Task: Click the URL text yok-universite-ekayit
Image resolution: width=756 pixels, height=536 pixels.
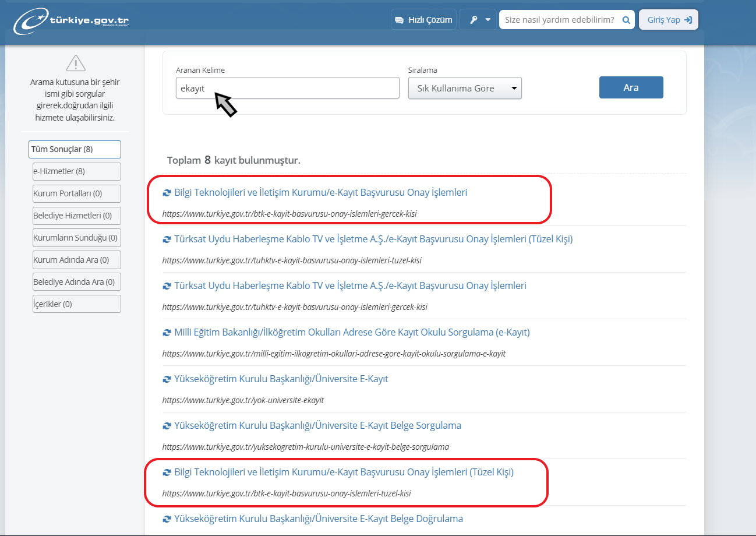Action: coord(243,400)
